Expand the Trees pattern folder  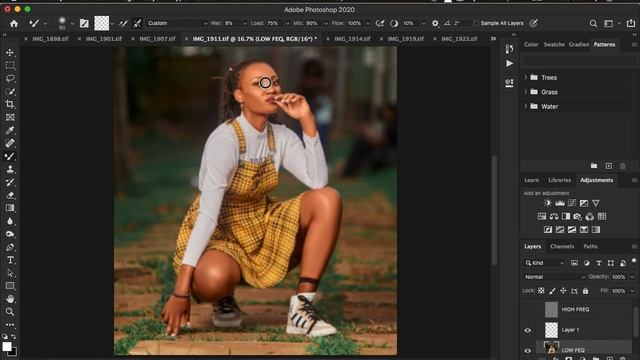[526, 77]
